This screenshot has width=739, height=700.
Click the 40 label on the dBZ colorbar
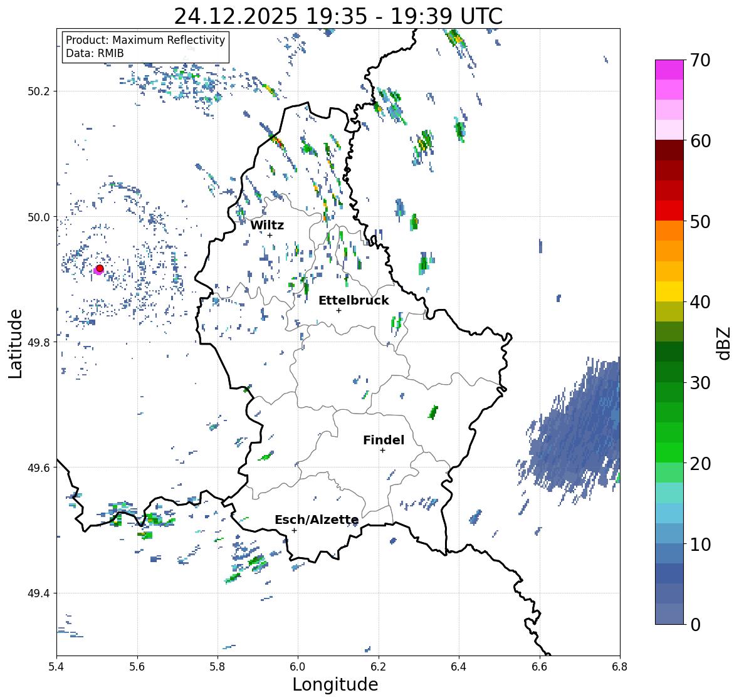click(700, 302)
